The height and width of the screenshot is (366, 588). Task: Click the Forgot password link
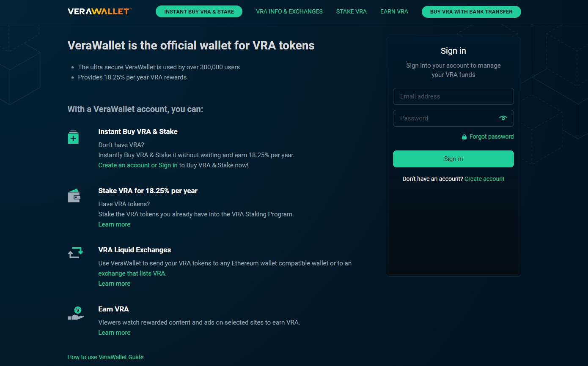pos(492,137)
